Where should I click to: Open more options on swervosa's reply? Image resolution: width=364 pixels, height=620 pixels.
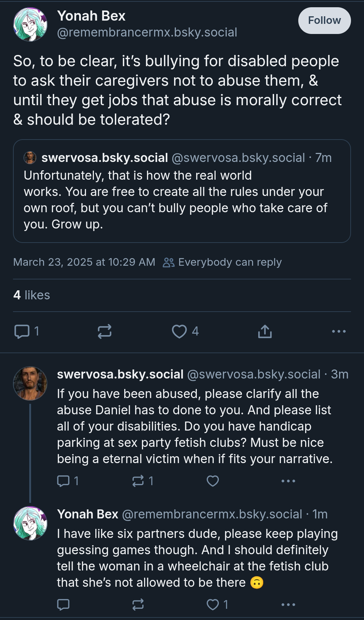click(x=288, y=481)
